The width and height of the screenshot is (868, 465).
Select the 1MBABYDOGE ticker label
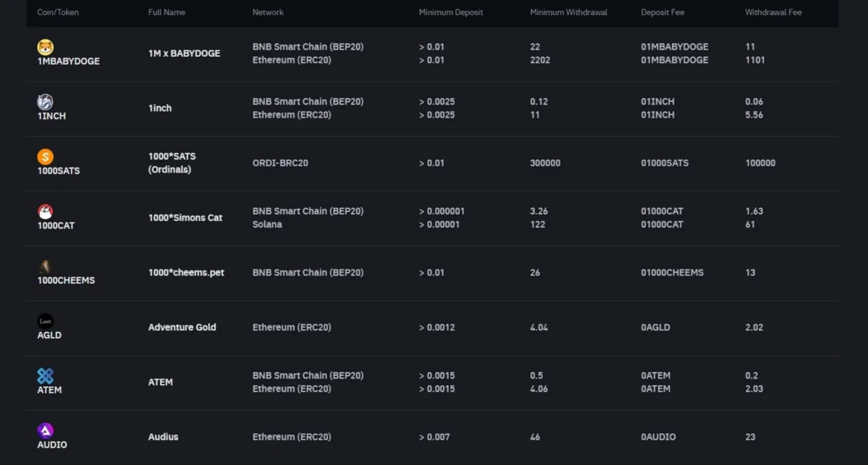click(x=68, y=61)
